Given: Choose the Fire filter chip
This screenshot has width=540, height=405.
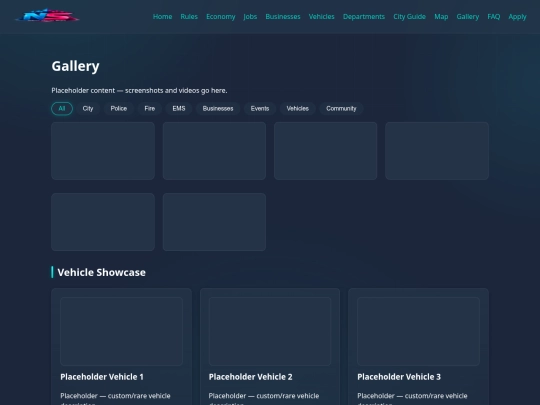Looking at the screenshot, I should tap(149, 108).
